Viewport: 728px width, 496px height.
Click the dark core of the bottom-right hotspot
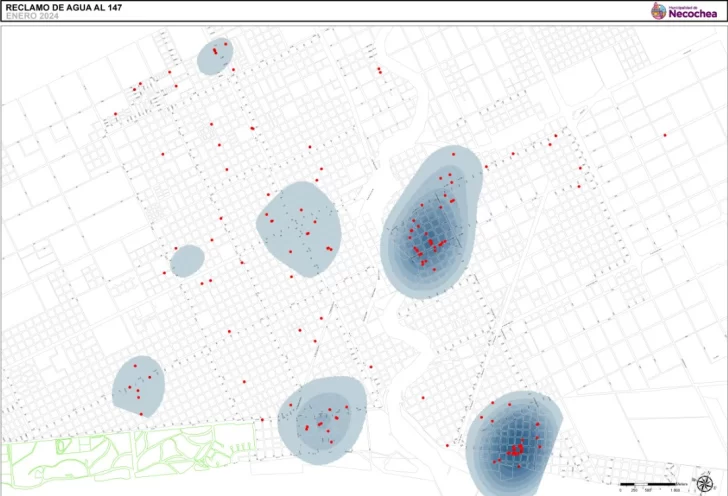tap(517, 452)
